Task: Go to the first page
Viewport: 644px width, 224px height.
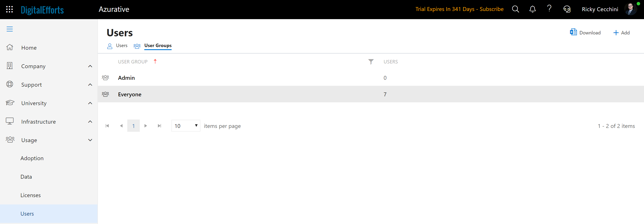Action: [107, 126]
